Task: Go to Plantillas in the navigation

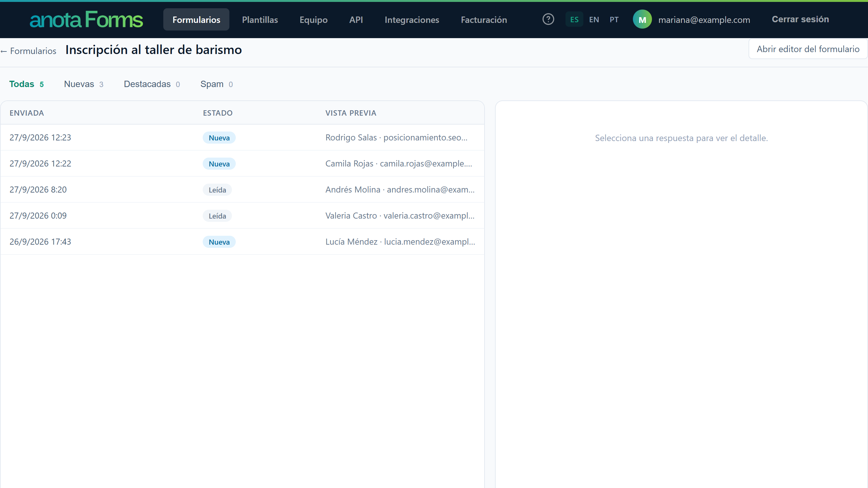Action: [260, 20]
